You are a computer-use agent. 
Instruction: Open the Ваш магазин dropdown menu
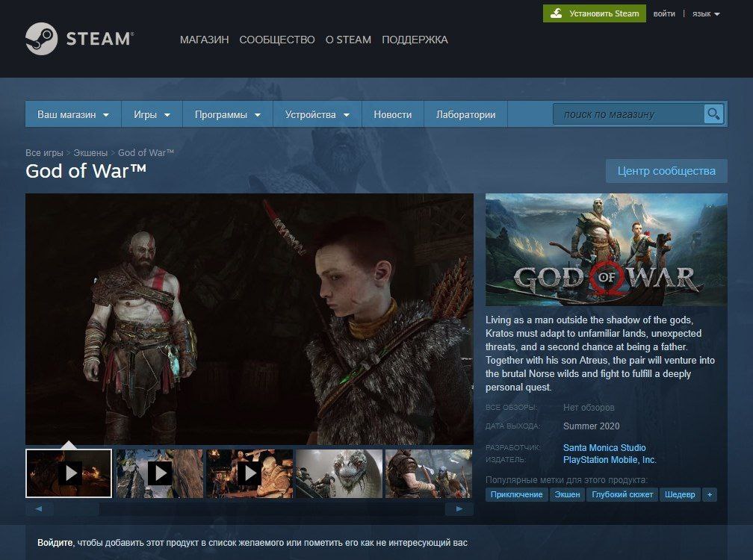(73, 114)
